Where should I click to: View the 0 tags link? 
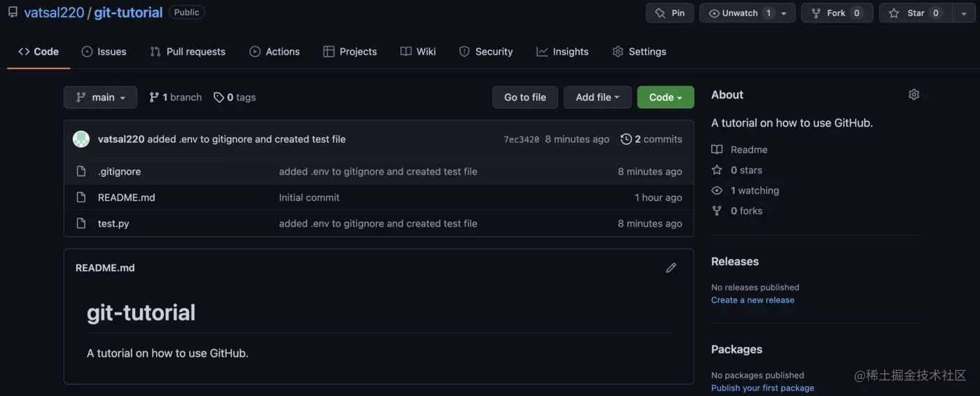pos(234,97)
